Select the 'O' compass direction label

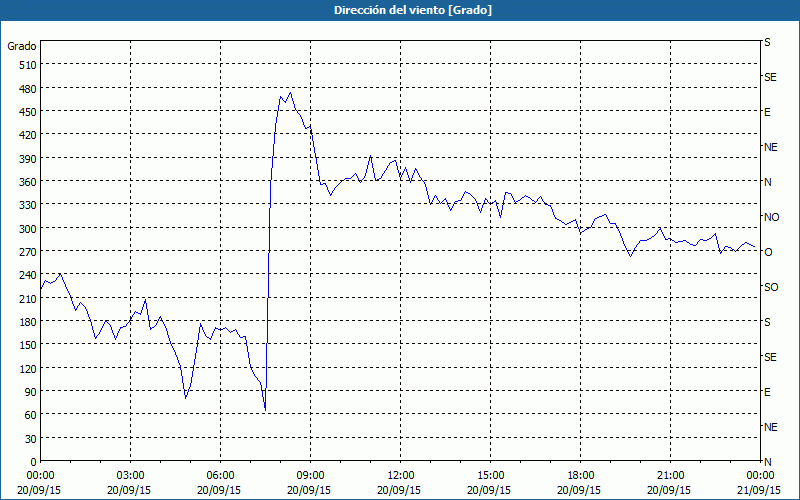pos(768,252)
